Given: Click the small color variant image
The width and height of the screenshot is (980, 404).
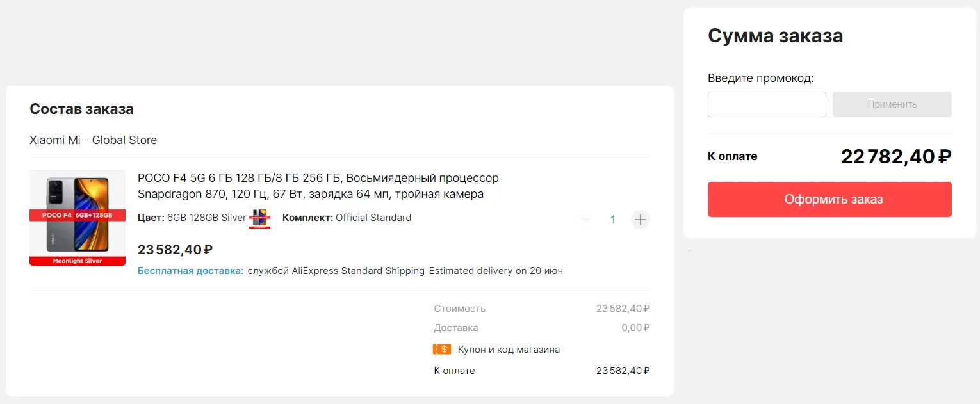Looking at the screenshot, I should point(259,218).
